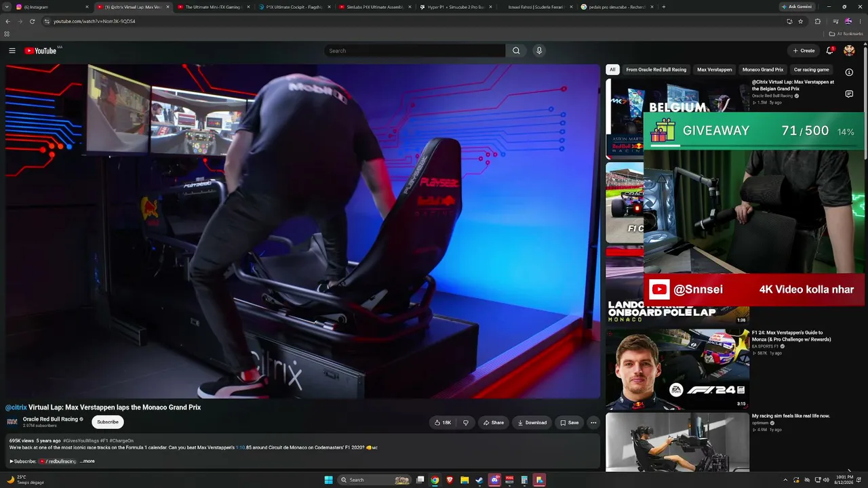This screenshot has width=868, height=488.
Task: Open the new tab plus button
Action: [x=663, y=7]
